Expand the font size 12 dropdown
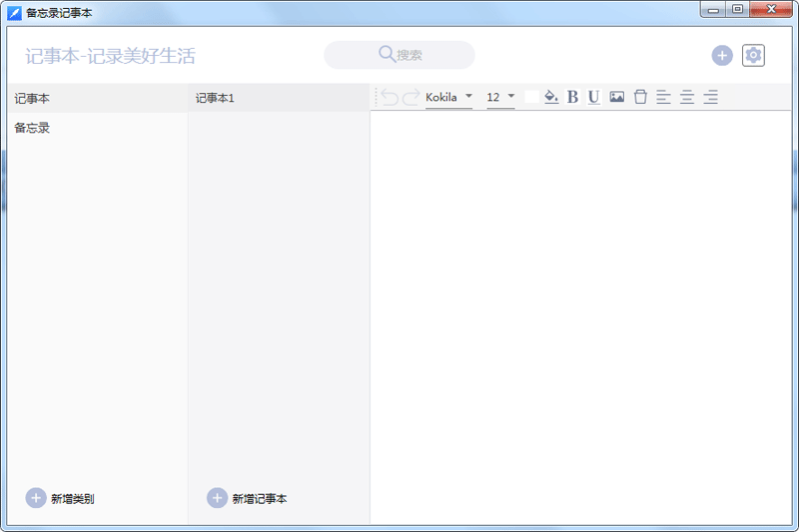Image resolution: width=799 pixels, height=532 pixels. [x=500, y=97]
